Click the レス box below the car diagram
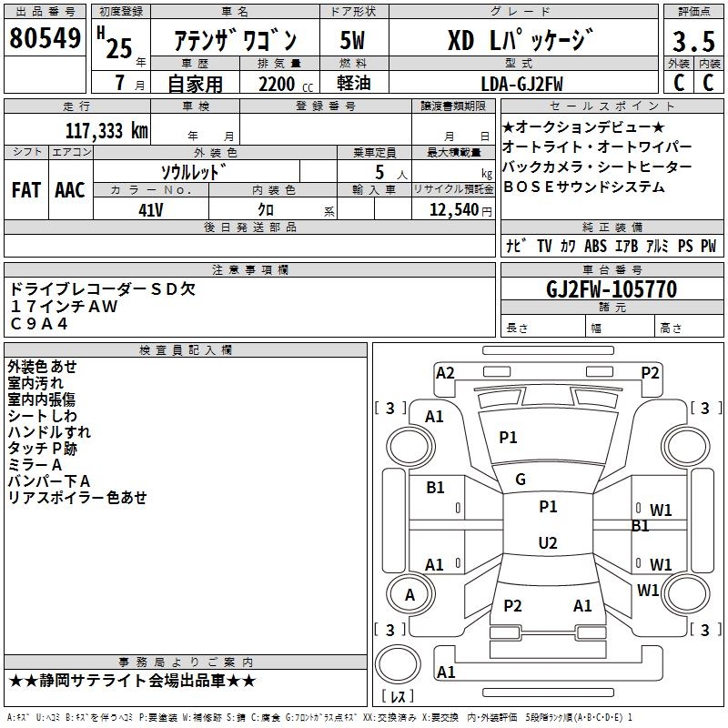Screen dimensions: 728x728 coord(397,697)
